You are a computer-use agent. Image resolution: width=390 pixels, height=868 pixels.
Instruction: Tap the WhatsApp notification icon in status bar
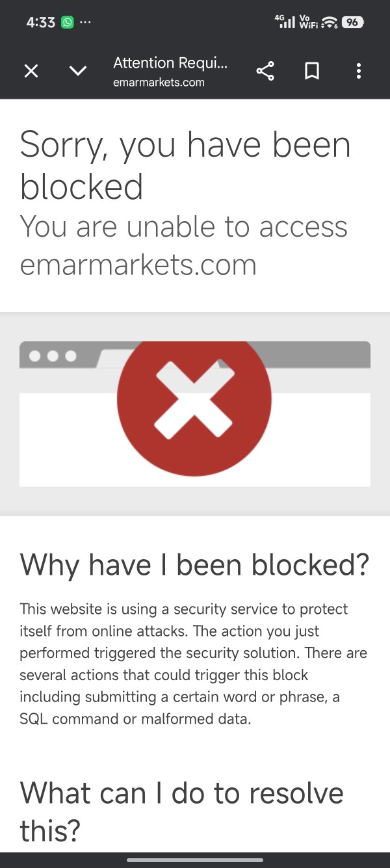[67, 22]
